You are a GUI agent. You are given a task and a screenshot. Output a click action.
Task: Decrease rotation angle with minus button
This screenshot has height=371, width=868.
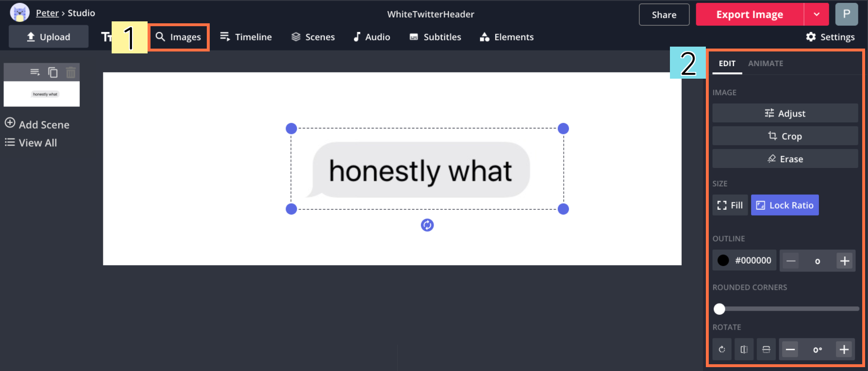tap(790, 350)
